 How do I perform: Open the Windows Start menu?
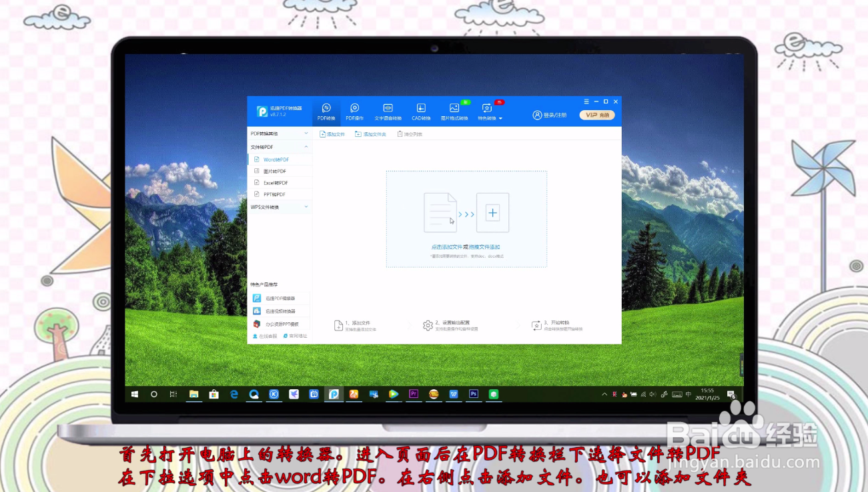(x=135, y=395)
